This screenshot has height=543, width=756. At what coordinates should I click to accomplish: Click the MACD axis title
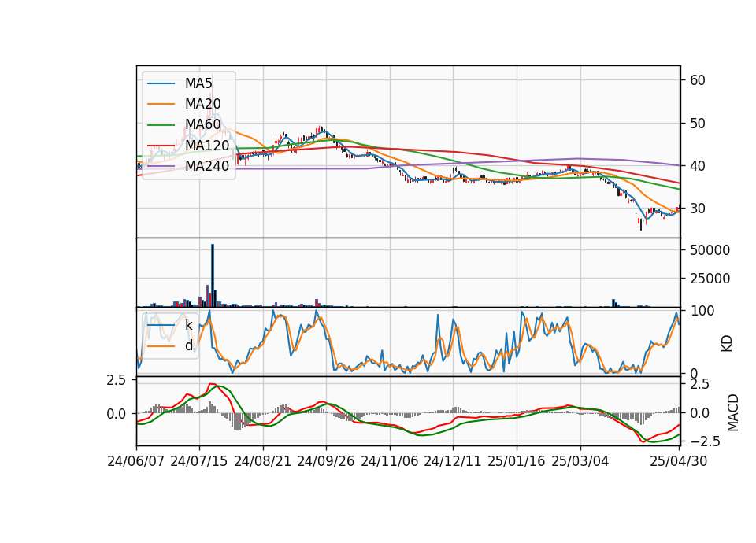[733, 412]
